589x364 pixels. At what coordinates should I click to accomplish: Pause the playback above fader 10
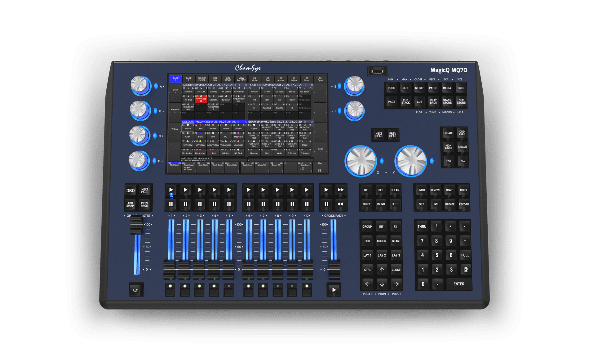[x=307, y=204]
